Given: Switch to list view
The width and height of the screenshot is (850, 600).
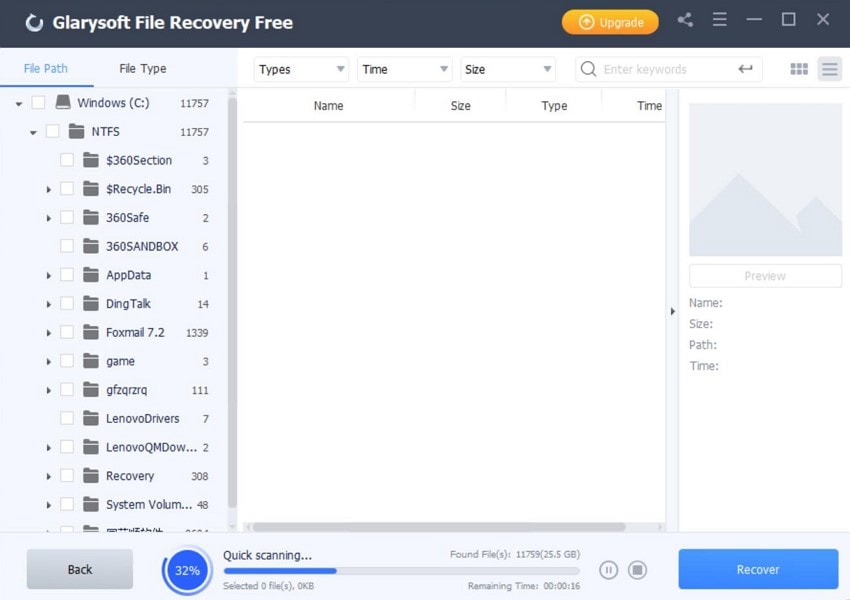Looking at the screenshot, I should 829,69.
